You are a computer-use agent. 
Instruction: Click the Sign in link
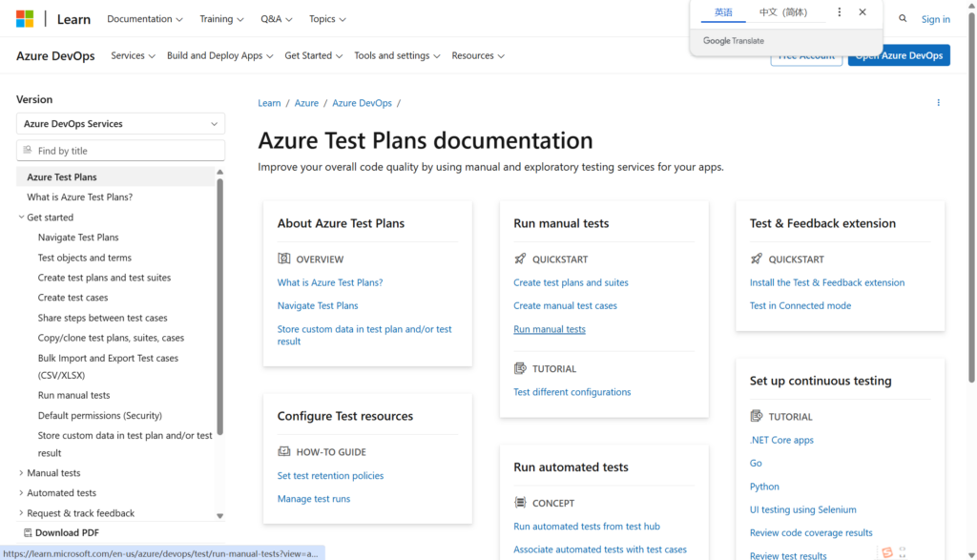click(x=935, y=19)
